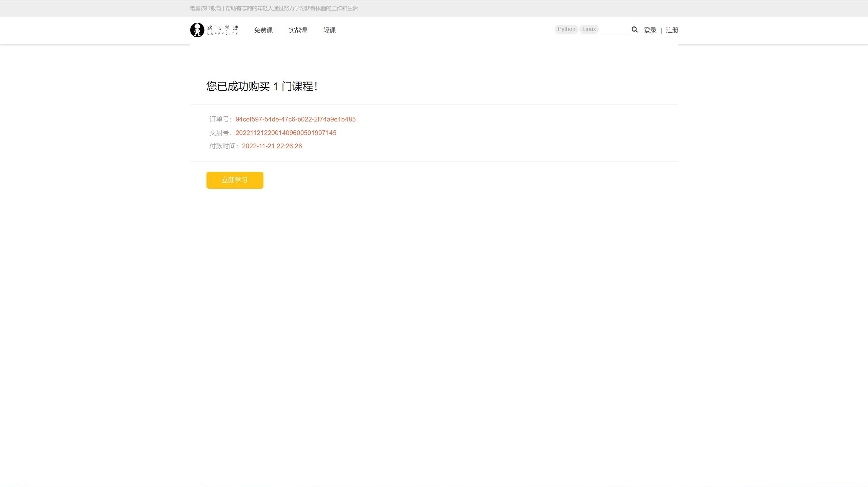Go to the 轻课 section
This screenshot has height=487, width=868.
[329, 30]
